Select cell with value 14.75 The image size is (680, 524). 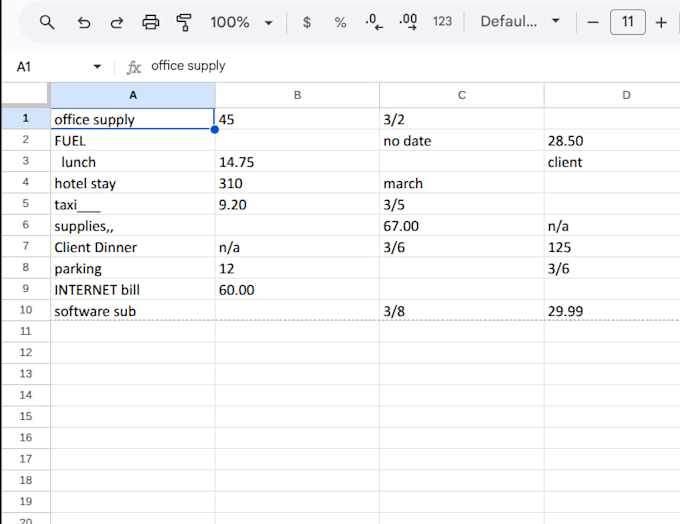(297, 161)
